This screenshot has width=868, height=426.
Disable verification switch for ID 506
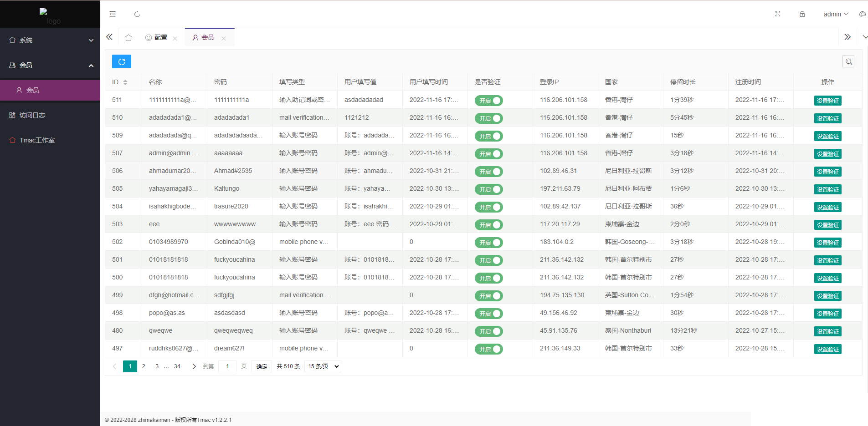point(488,172)
